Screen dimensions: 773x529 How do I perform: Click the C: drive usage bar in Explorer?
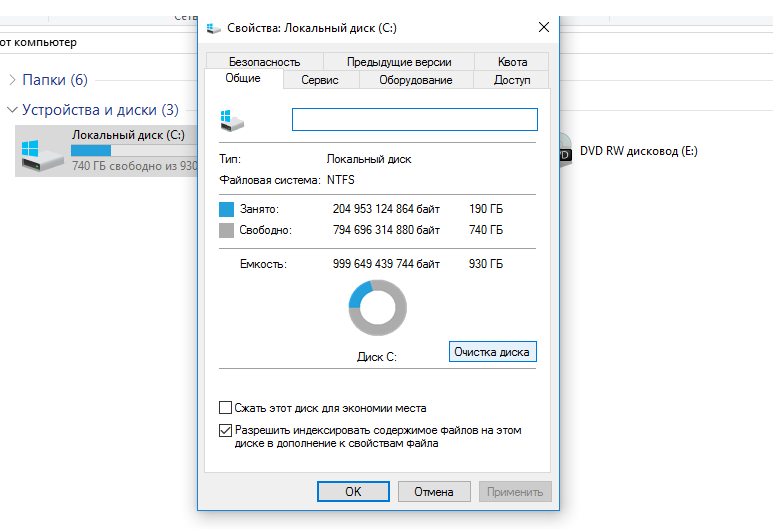tap(134, 150)
